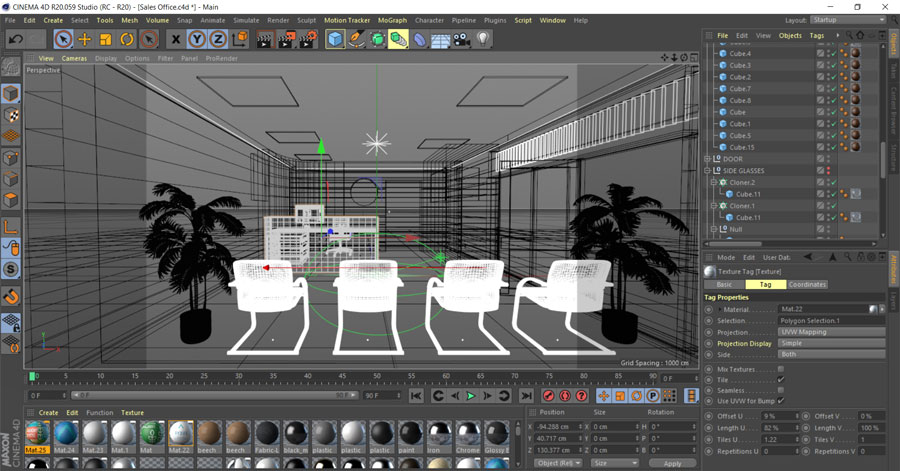Click the Light bulb icon
900x471 pixels.
pyautogui.click(x=484, y=39)
